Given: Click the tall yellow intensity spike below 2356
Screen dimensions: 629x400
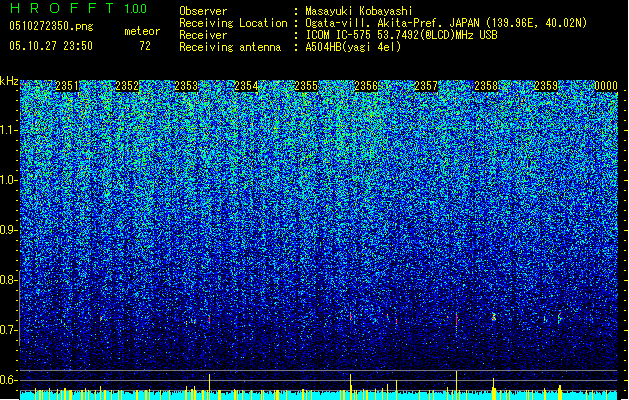Looking at the screenshot, I should click(x=351, y=387).
